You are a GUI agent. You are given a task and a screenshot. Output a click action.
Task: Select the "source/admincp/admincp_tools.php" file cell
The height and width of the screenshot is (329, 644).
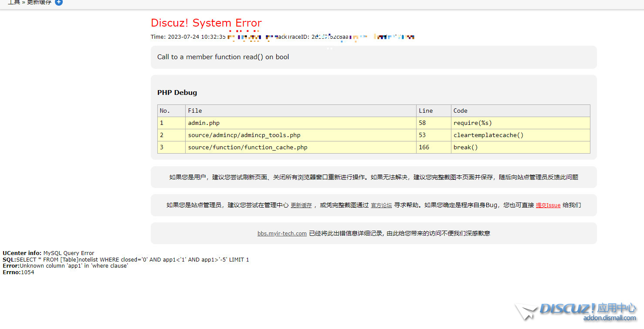tap(301, 135)
